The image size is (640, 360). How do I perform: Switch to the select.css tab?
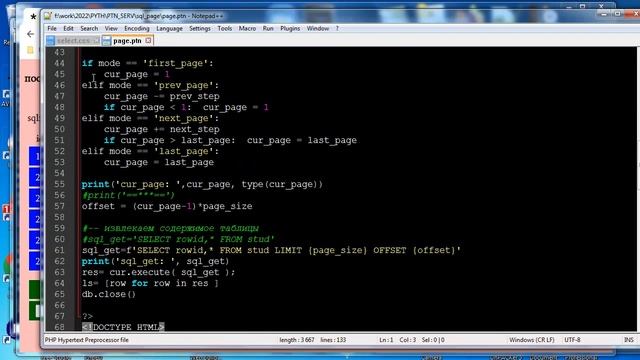click(73, 41)
